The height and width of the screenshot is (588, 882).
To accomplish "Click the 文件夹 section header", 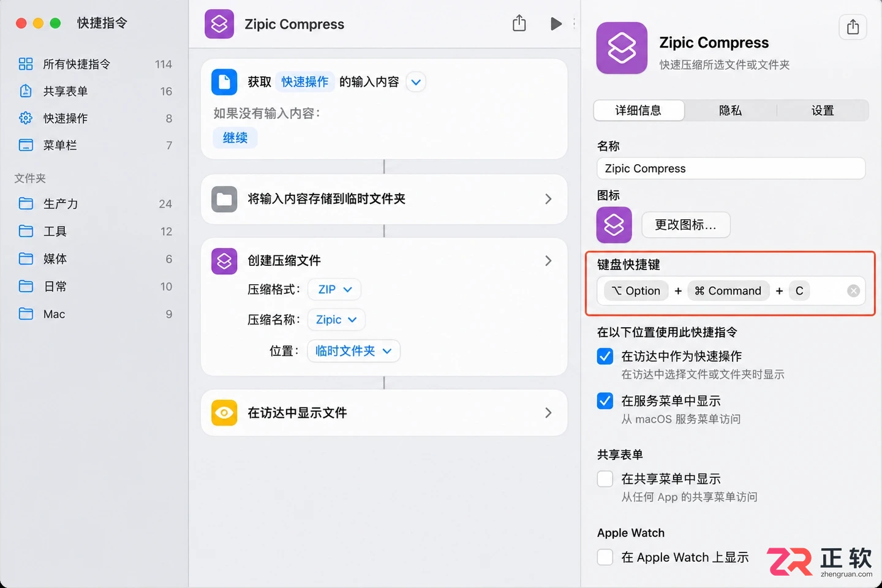I will pyautogui.click(x=30, y=178).
